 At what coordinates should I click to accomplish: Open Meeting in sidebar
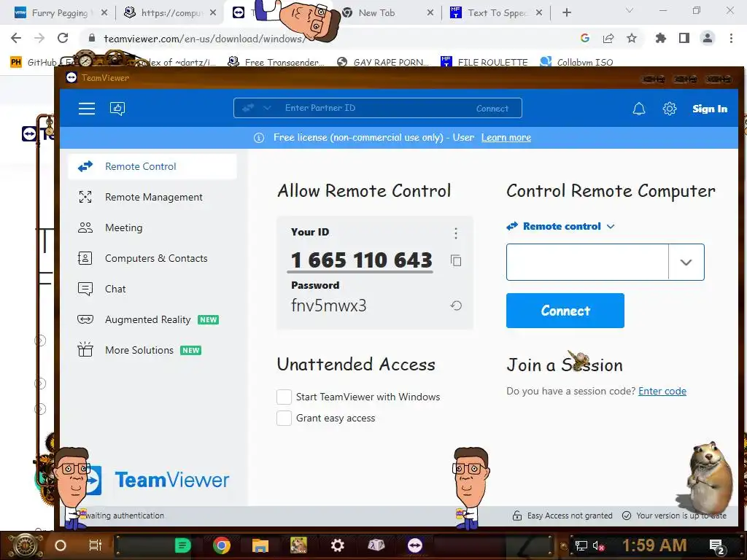[x=152, y=227]
